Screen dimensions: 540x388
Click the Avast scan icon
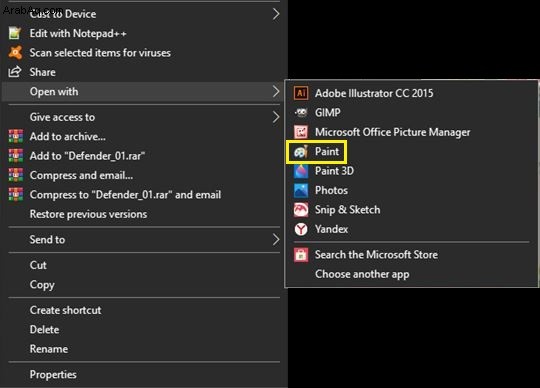[x=15, y=53]
